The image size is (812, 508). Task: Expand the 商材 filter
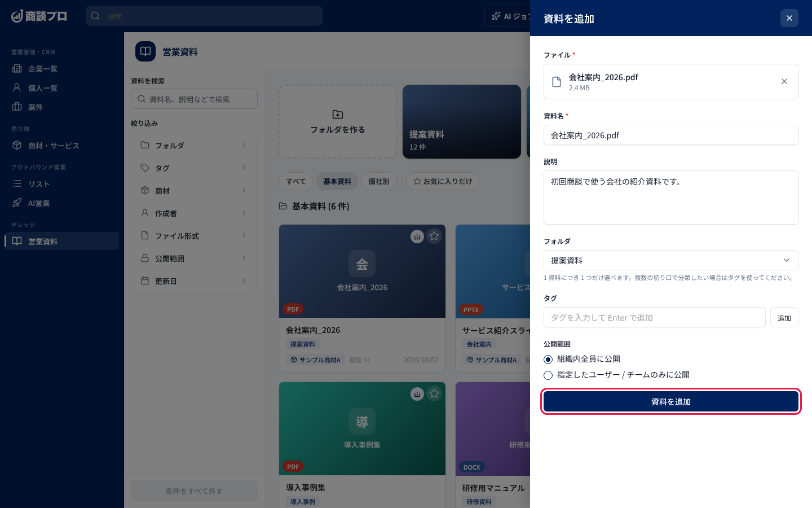point(194,190)
